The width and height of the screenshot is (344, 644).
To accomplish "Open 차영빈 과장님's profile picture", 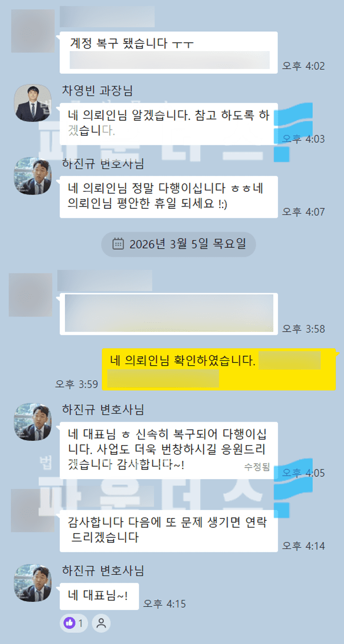I will tap(33, 103).
